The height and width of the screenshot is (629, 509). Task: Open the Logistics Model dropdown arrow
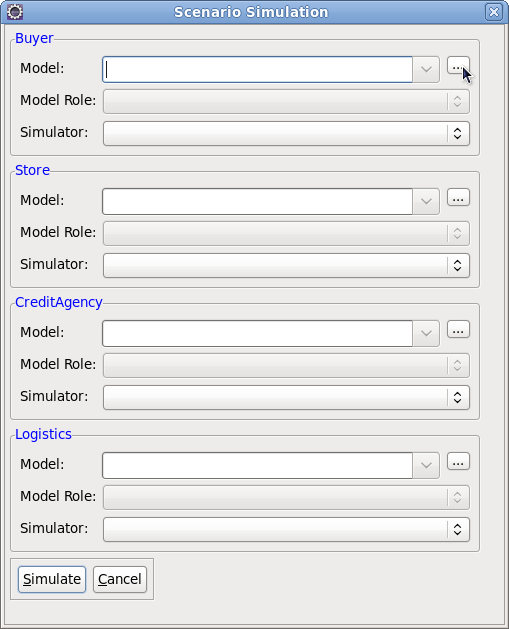pyautogui.click(x=426, y=465)
